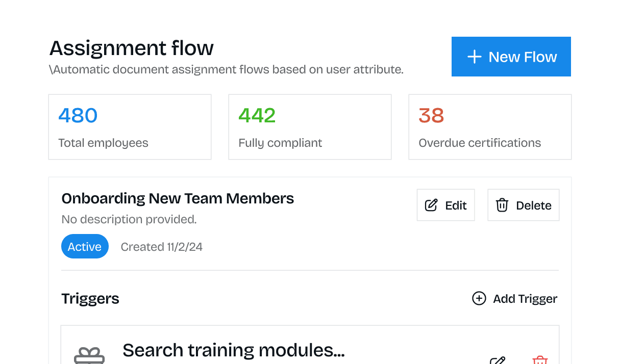Click the pencil icon in Edit button

coord(431,205)
